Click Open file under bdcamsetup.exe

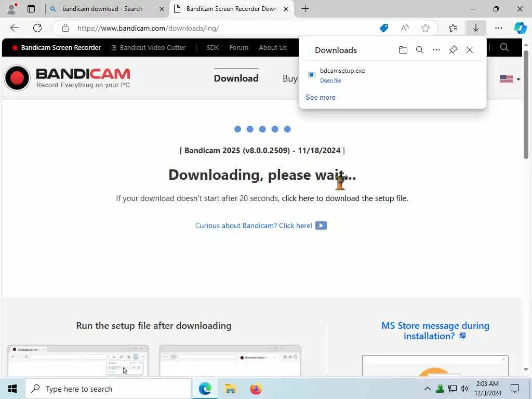(x=330, y=81)
